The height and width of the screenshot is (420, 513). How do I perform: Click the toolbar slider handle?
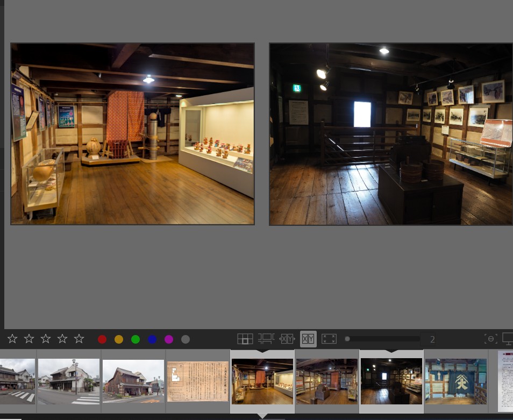coord(347,339)
